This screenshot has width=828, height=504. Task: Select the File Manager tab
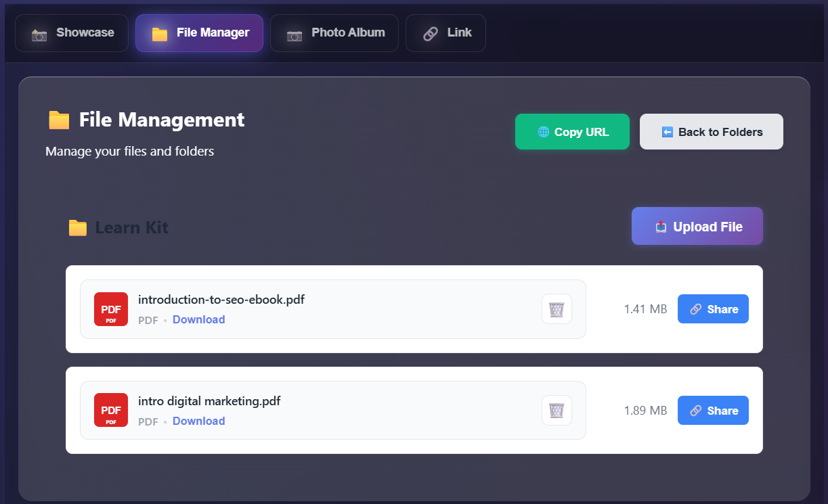tap(198, 32)
